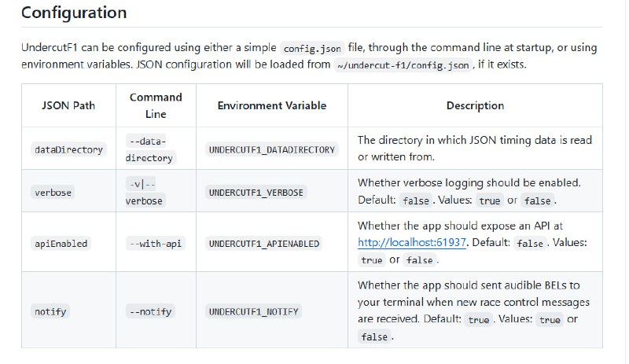Select the JSON Path column header
The image size is (629, 364).
68,105
